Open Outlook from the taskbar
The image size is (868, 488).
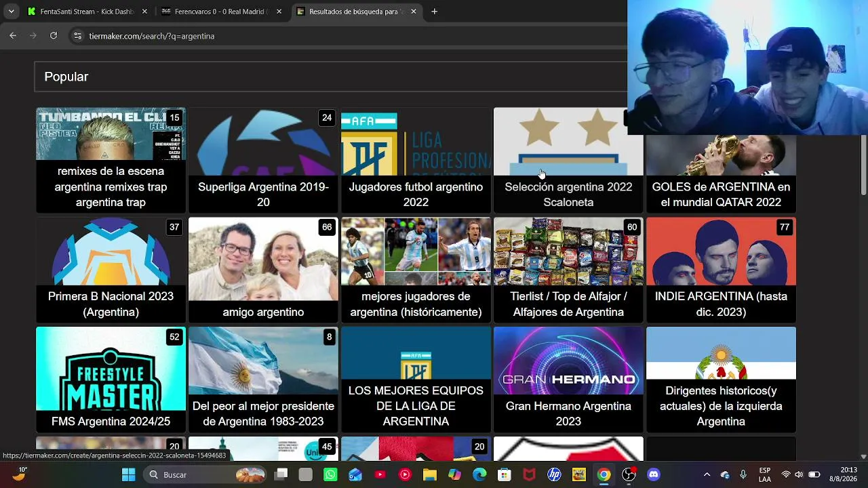355,474
